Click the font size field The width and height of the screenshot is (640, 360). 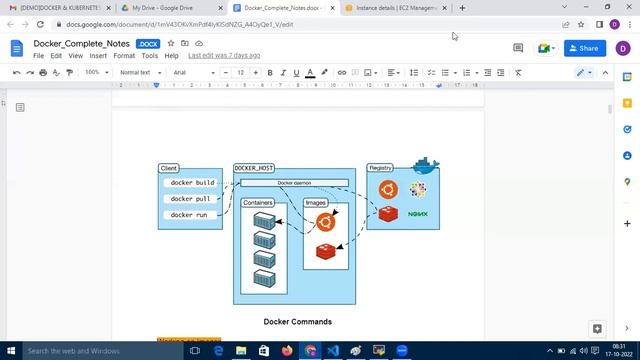click(240, 73)
